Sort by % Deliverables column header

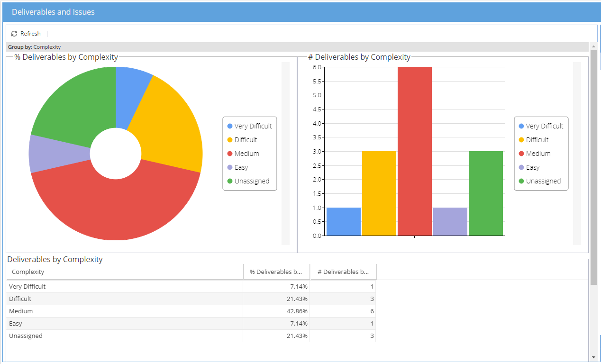pyautogui.click(x=276, y=272)
